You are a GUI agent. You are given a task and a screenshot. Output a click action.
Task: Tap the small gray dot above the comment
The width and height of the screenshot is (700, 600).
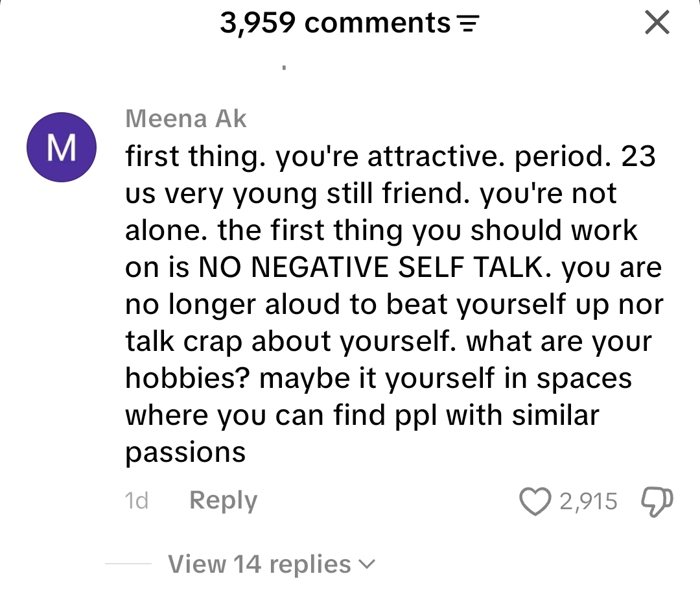pos(284,68)
